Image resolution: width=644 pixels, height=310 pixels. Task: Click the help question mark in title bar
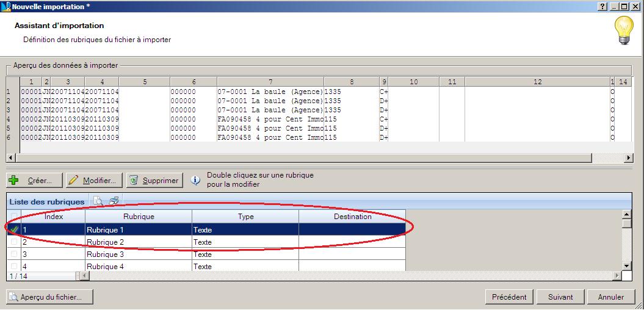[x=603, y=6]
